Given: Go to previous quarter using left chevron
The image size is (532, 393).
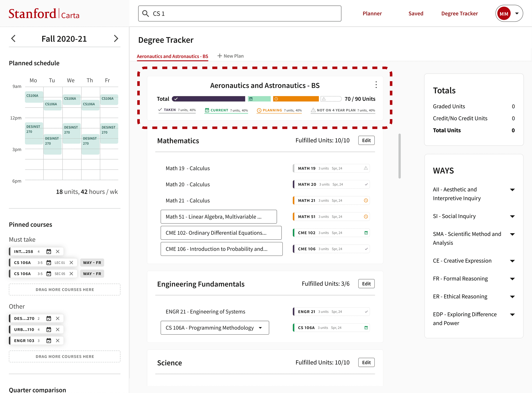Looking at the screenshot, I should point(13,39).
